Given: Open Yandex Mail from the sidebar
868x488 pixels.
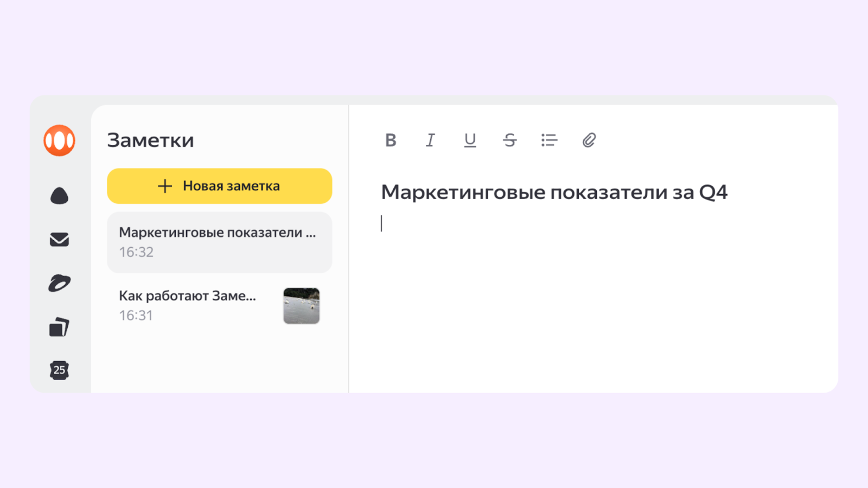Looking at the screenshot, I should 59,239.
